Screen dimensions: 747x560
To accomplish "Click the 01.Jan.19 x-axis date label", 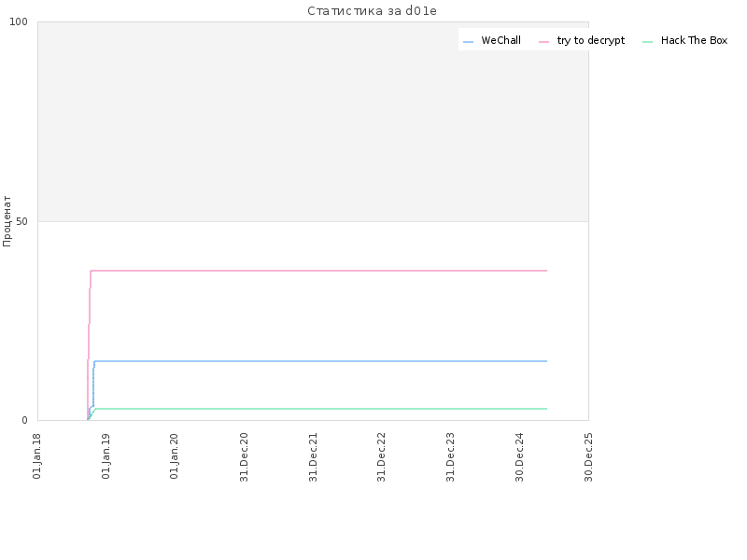I will [x=106, y=455].
